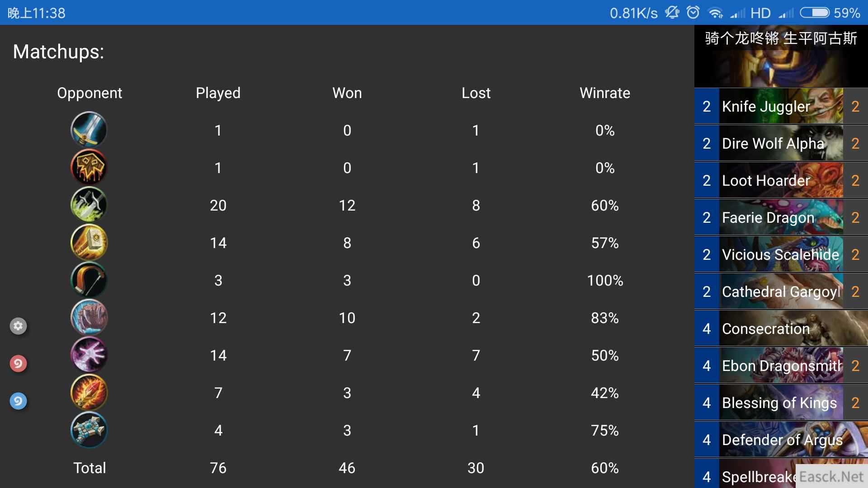Click the Hunter class icon matchup row
The width and height of the screenshot is (868, 488).
click(90, 280)
